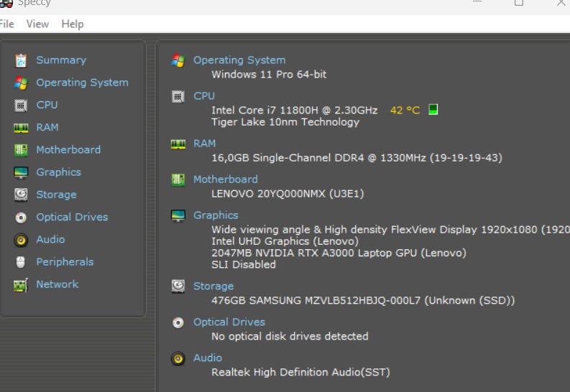Click the CPU chip icon in sidebar
The width and height of the screenshot is (570, 392).
[21, 105]
